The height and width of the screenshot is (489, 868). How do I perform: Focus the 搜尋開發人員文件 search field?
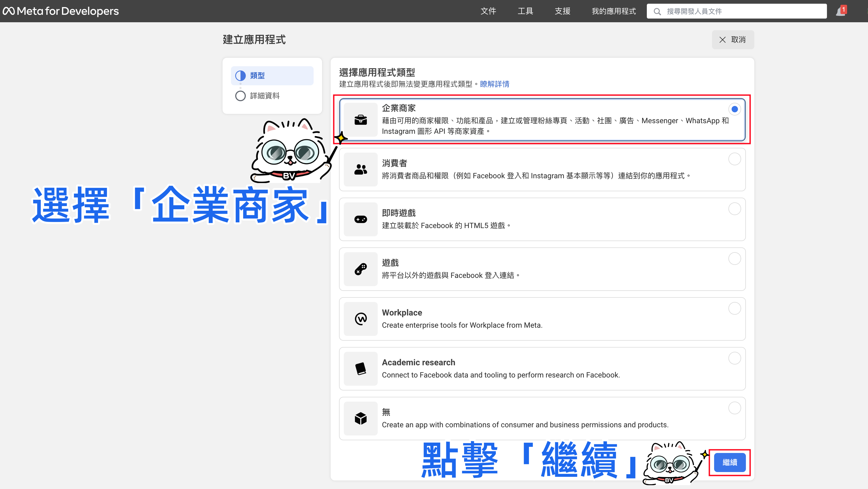tap(737, 11)
